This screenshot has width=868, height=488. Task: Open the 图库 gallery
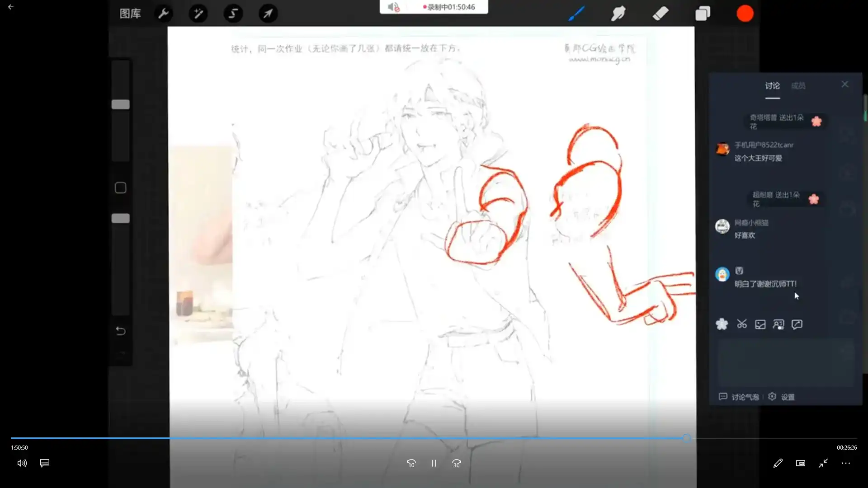point(130,14)
